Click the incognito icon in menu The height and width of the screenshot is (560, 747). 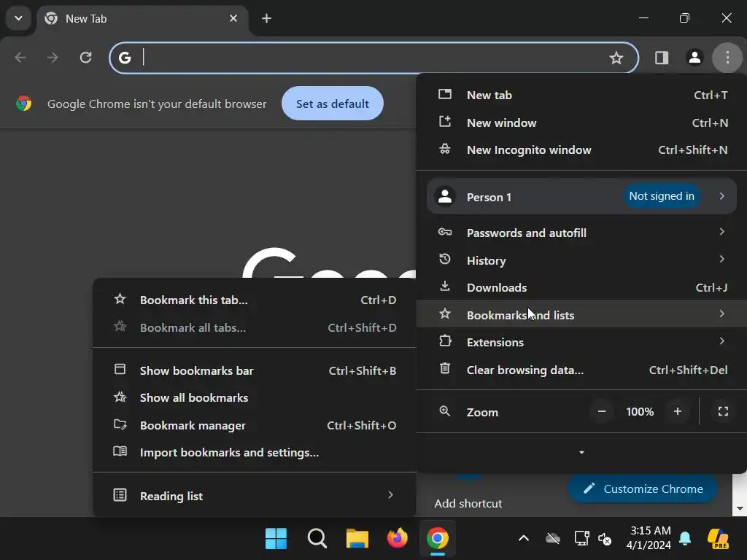pos(445,149)
